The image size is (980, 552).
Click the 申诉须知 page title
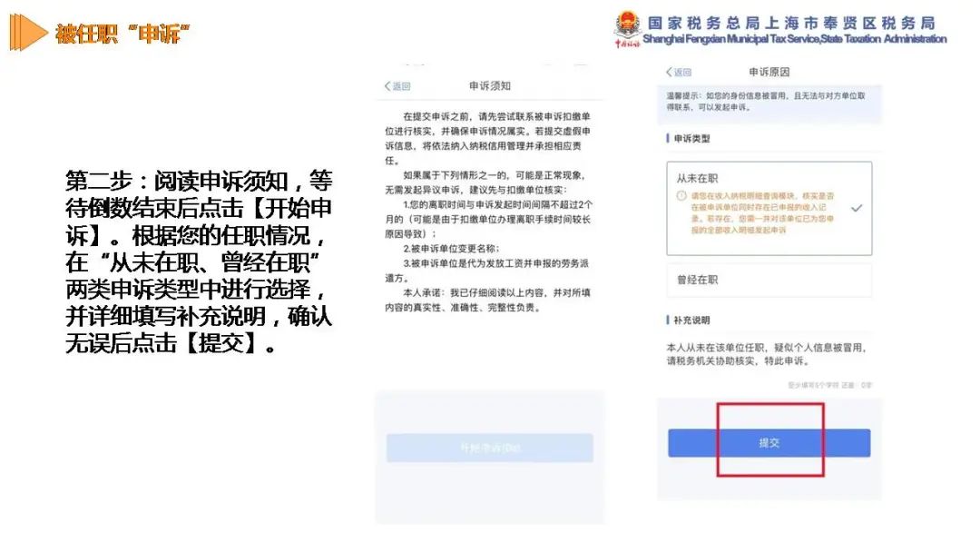pos(489,85)
